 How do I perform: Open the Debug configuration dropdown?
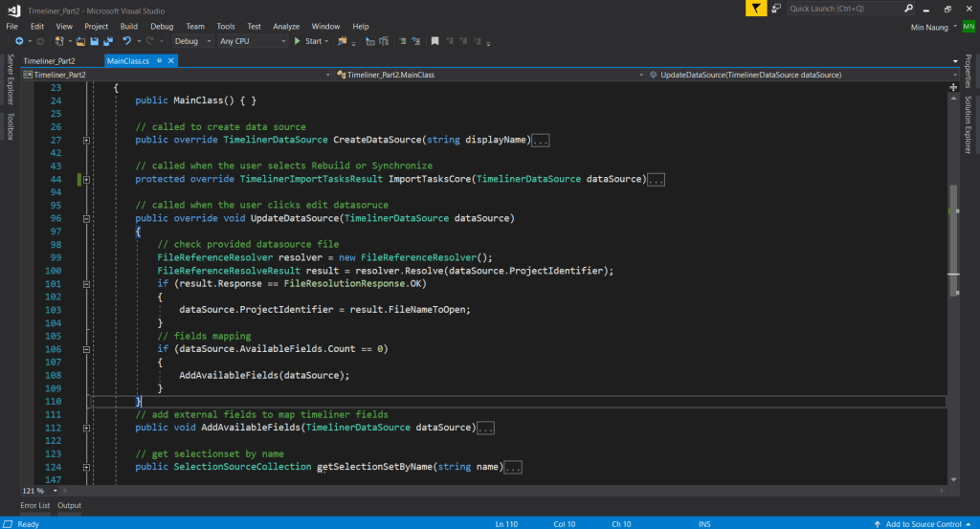192,41
